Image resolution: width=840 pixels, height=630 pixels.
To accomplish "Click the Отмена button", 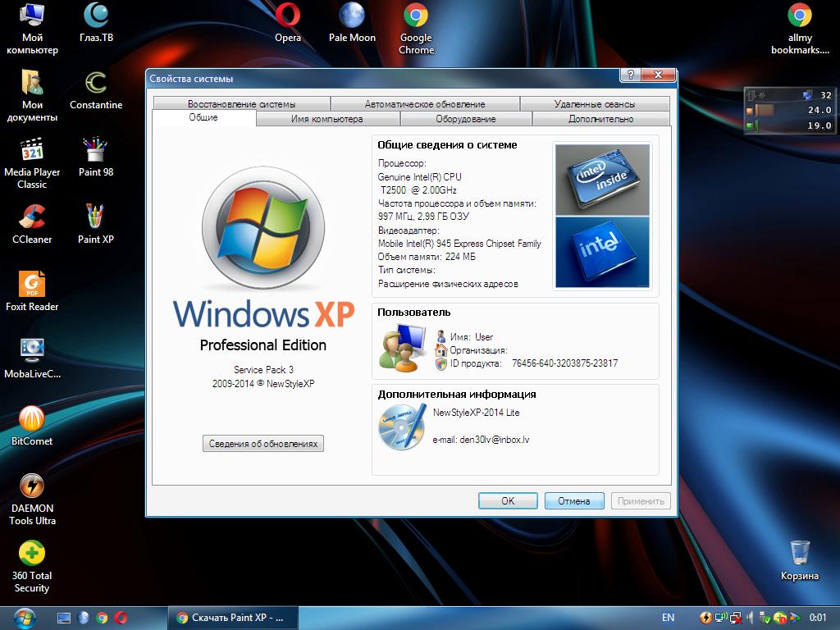I will pos(574,501).
